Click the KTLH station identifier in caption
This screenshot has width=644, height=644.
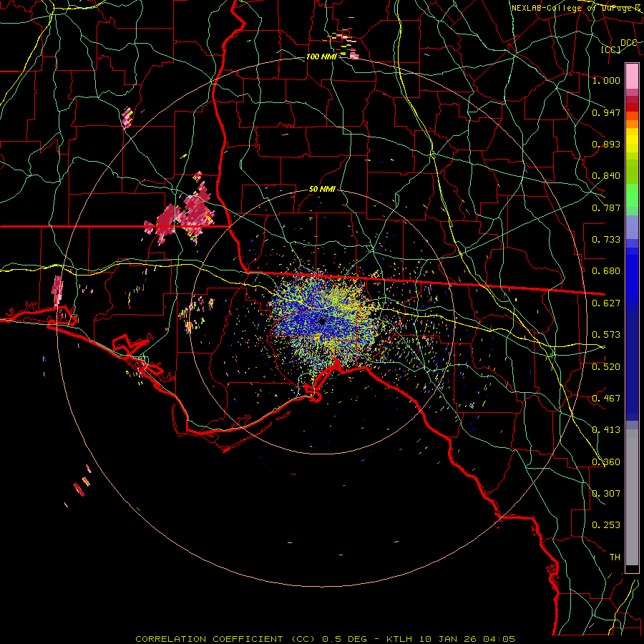click(399, 639)
